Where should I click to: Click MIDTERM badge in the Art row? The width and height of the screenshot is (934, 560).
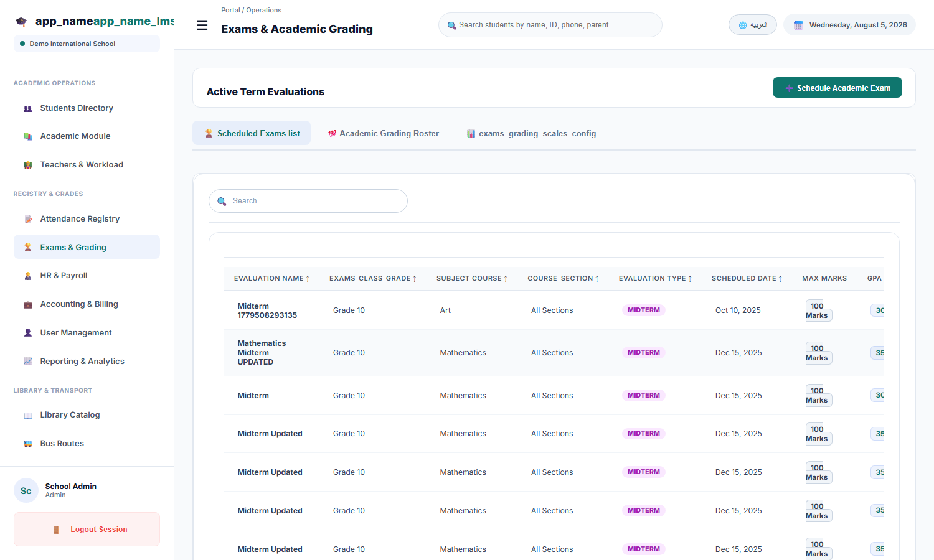pos(644,310)
